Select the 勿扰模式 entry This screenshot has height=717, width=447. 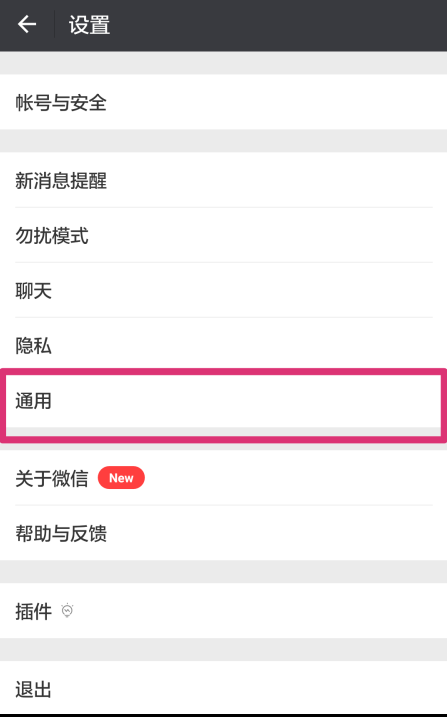click(224, 235)
